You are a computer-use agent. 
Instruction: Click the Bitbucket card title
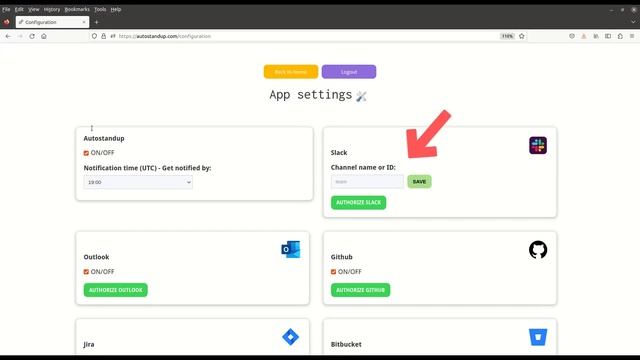(346, 344)
